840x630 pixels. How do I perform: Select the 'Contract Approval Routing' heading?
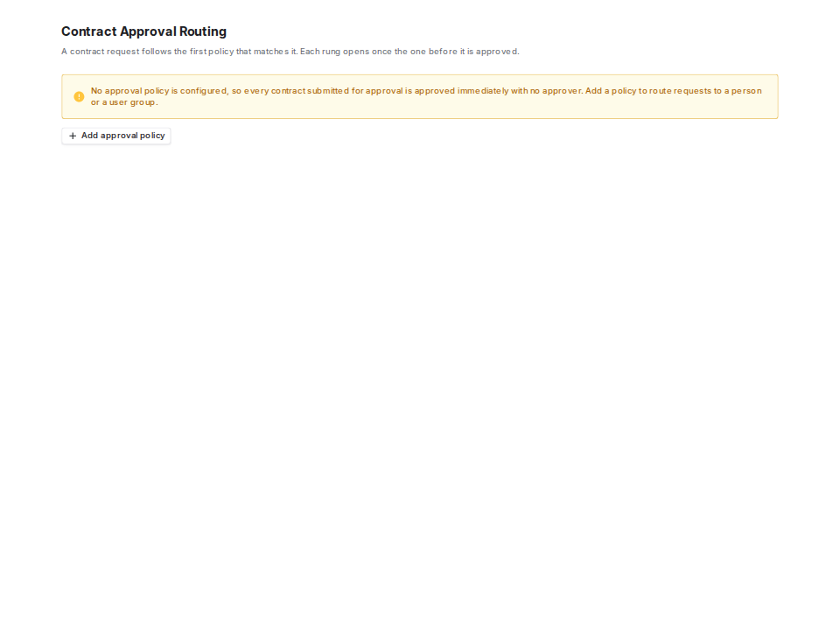tap(143, 31)
